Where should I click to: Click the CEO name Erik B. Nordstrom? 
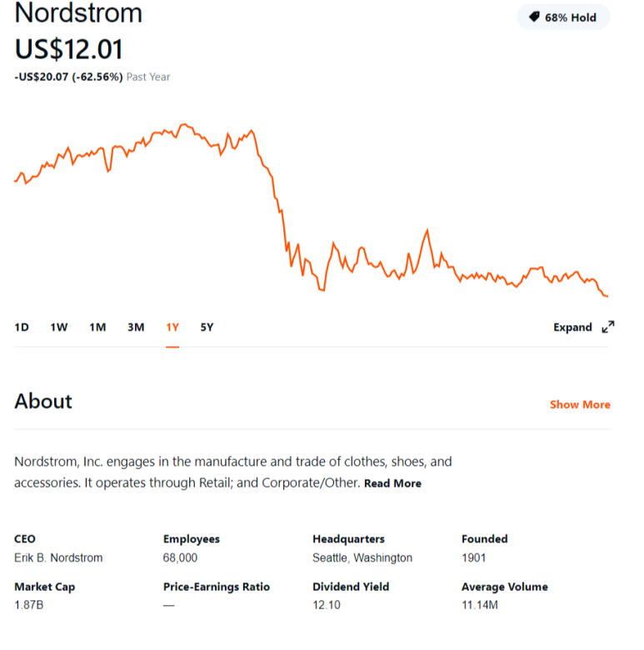tap(58, 558)
